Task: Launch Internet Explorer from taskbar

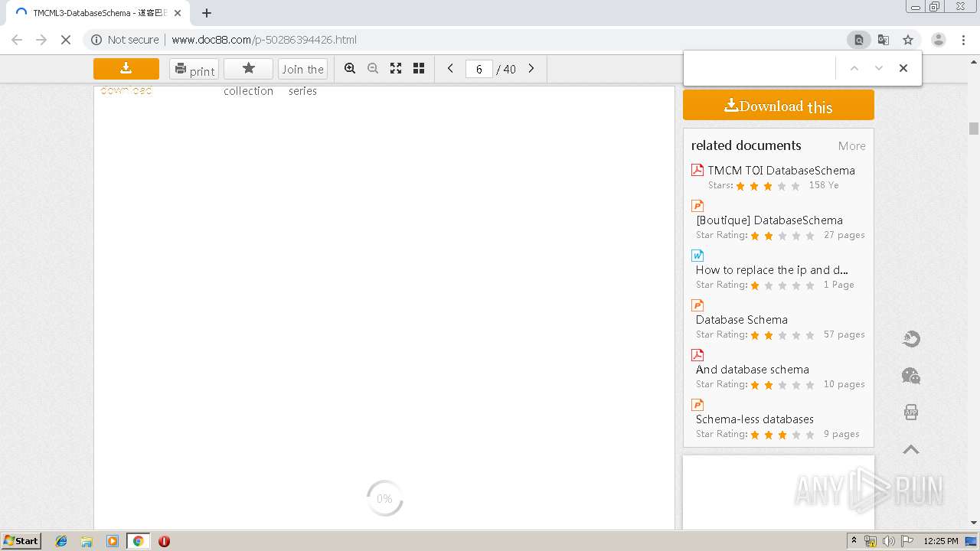Action: click(61, 541)
